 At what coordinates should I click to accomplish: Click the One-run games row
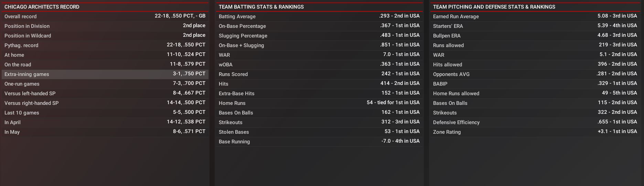[x=105, y=84]
